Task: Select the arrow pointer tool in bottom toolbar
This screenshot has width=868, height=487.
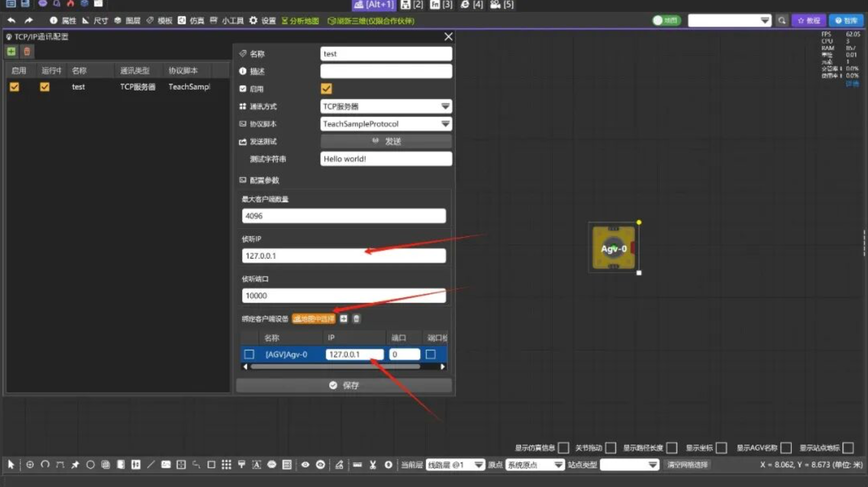Action: (11, 465)
